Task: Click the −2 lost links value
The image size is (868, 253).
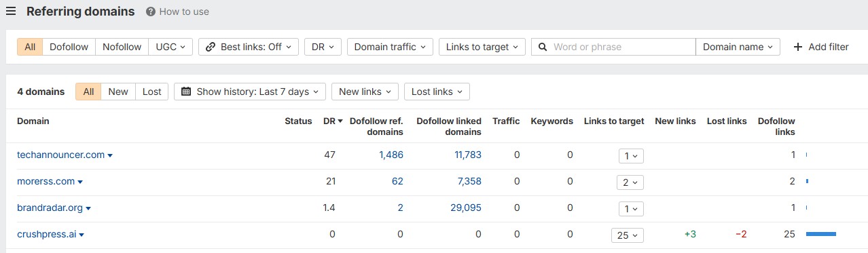Action: [741, 234]
